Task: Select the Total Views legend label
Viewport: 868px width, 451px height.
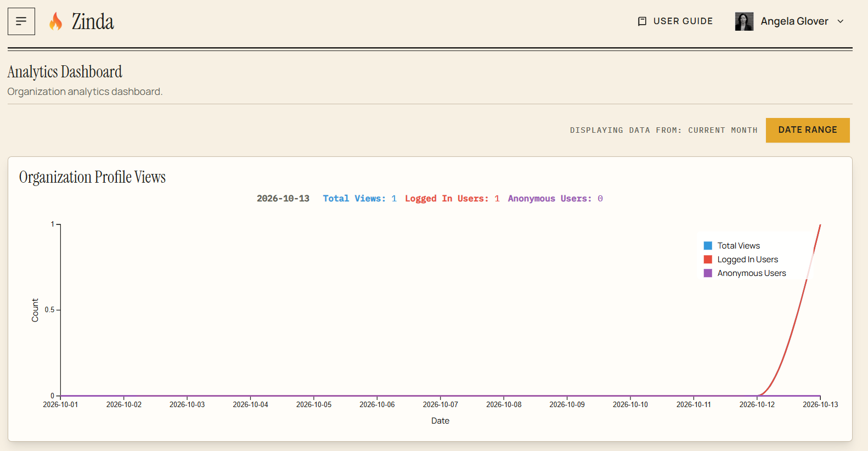Action: [739, 246]
